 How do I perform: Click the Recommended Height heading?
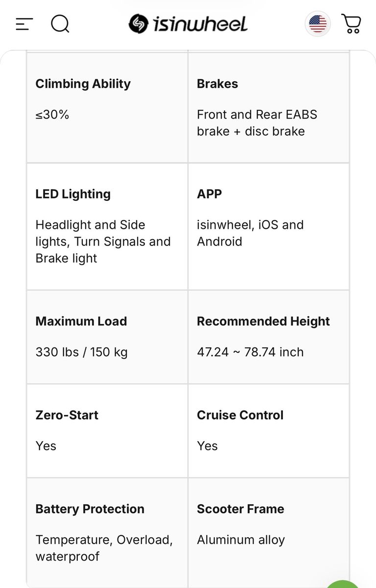[263, 321]
